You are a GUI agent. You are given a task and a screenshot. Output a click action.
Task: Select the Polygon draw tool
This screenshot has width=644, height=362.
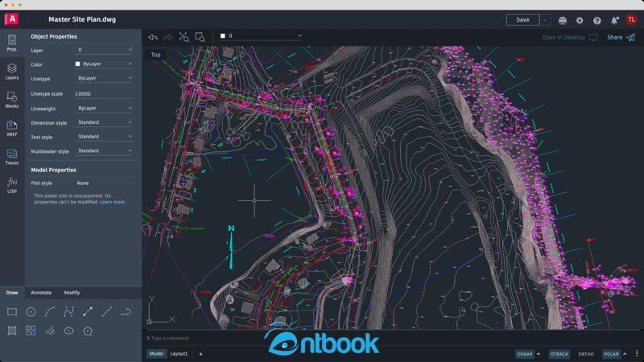88,331
